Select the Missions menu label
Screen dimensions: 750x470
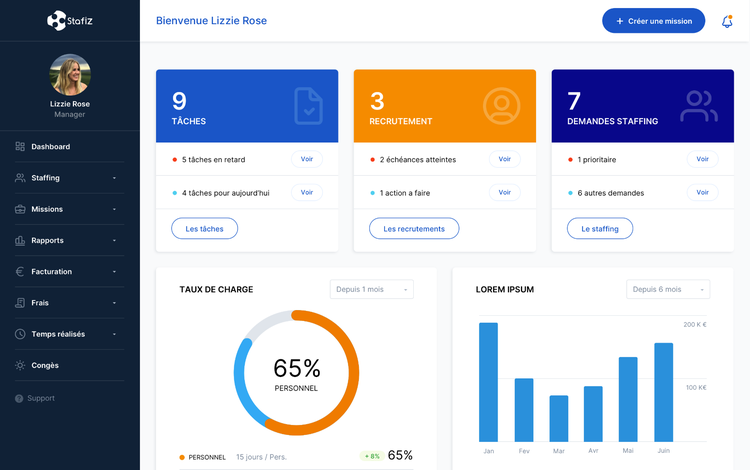[47, 209]
